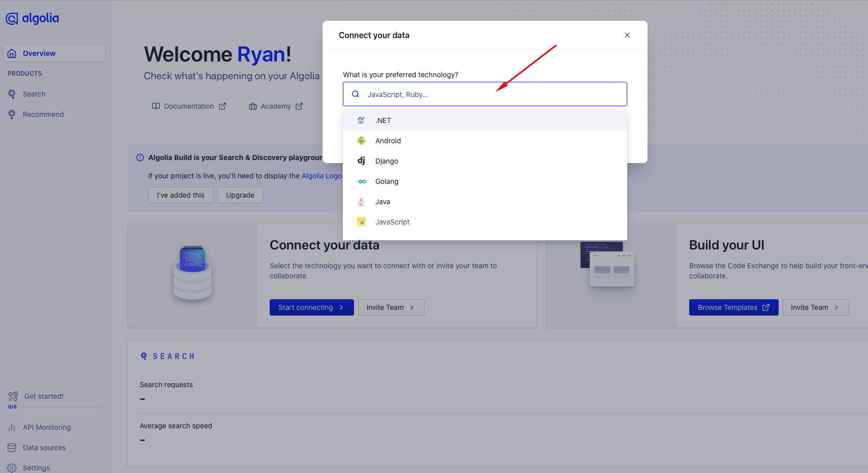Click the Android robot icon
This screenshot has height=473, width=868.
361,141
